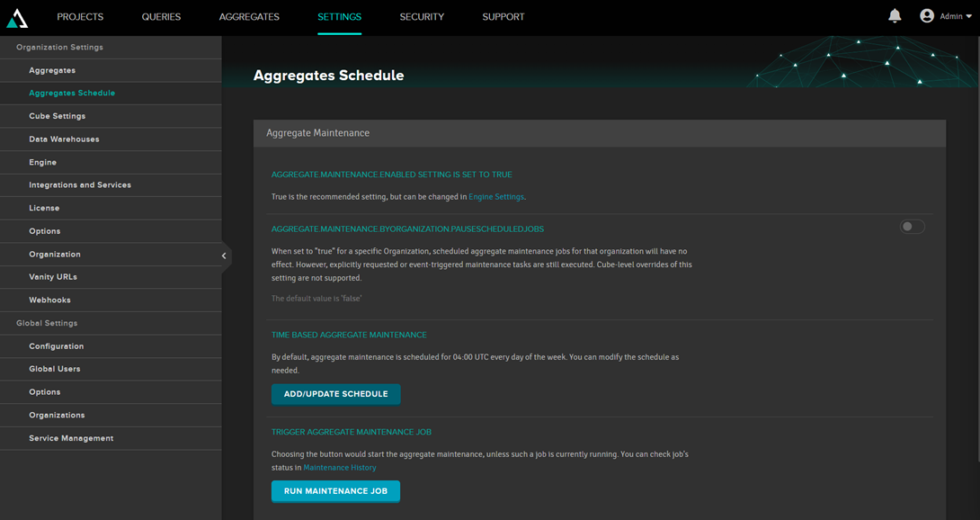980x520 pixels.
Task: Open the Support menu
Action: pos(503,17)
